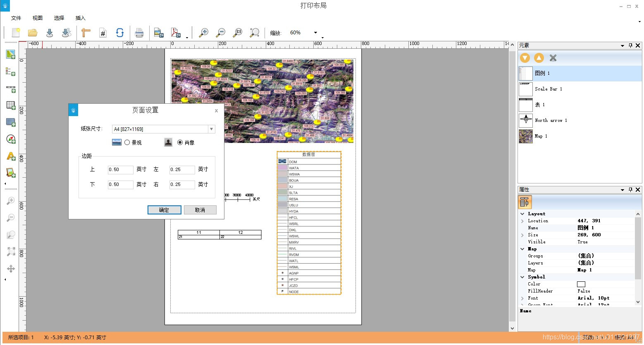Insert a bitmap picture element
The height and width of the screenshot is (345, 644).
11,173
